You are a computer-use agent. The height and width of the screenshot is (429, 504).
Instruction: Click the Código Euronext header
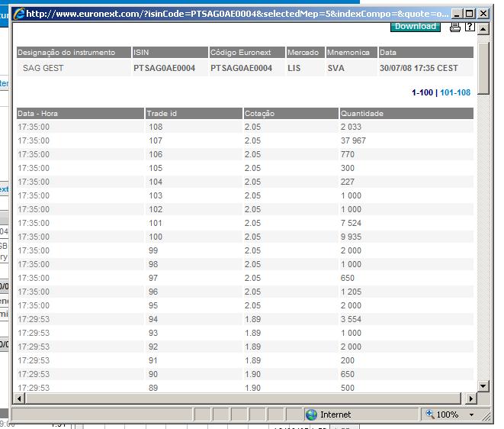tap(247, 53)
